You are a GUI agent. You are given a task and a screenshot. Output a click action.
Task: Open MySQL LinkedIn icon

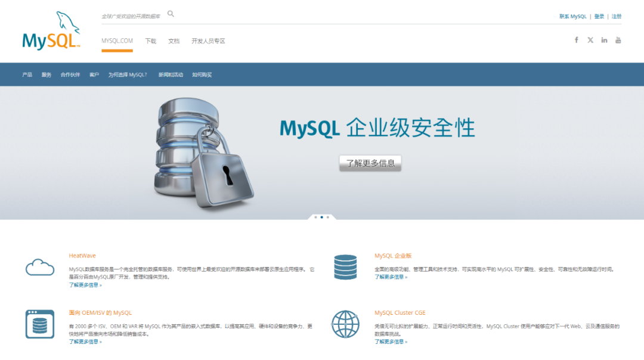[x=604, y=40]
